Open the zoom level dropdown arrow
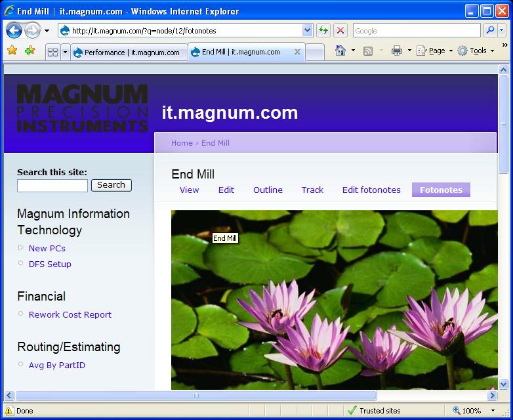Image resolution: width=513 pixels, height=420 pixels. 493,411
